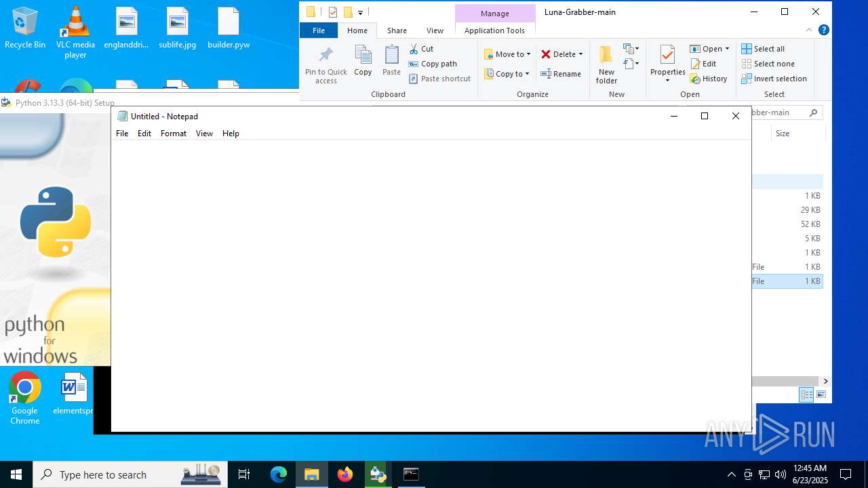Open the Windows Start menu

point(16,474)
